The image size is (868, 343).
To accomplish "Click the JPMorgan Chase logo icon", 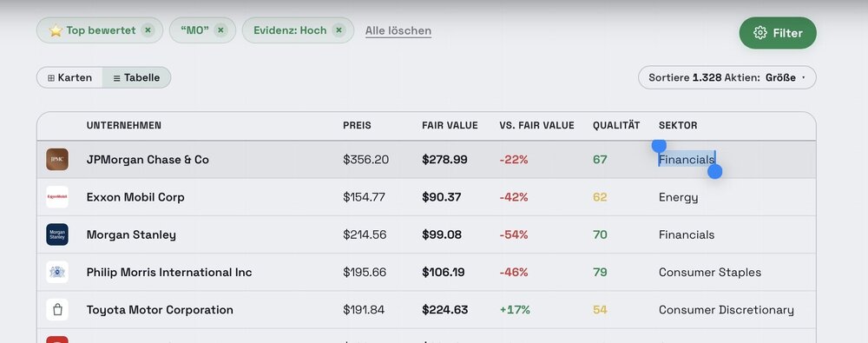I will click(57, 160).
